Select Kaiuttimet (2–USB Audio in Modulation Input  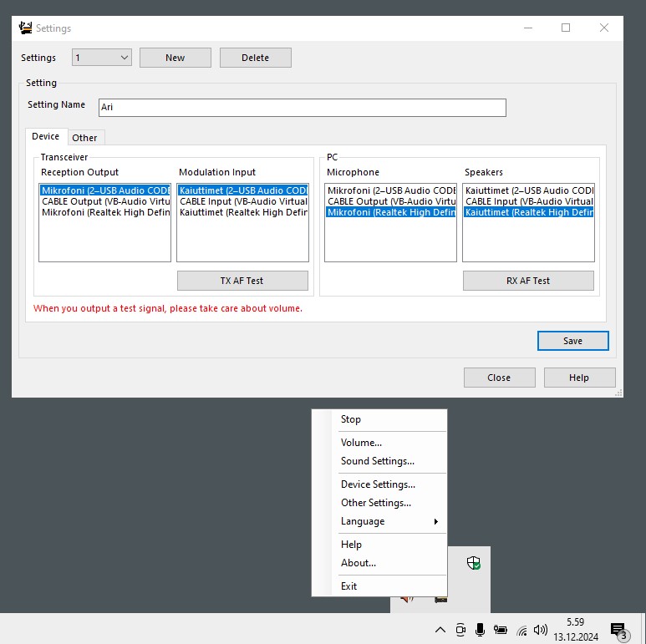pyautogui.click(x=243, y=190)
